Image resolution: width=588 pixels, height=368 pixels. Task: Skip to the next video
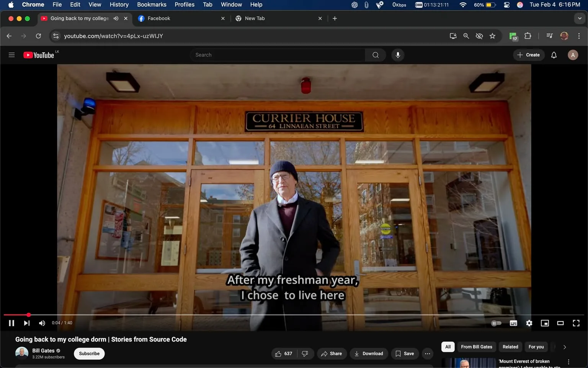26,323
